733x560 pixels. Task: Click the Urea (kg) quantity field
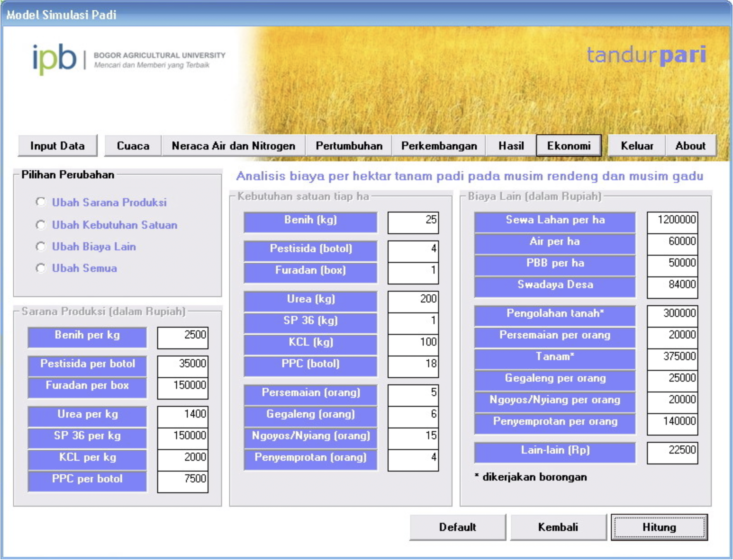tap(413, 302)
